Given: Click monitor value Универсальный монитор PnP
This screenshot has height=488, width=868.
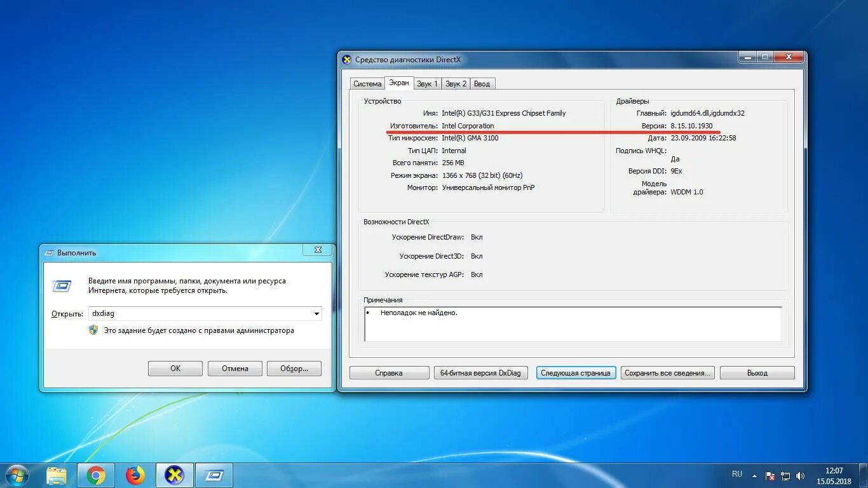Looking at the screenshot, I should click(x=489, y=187).
